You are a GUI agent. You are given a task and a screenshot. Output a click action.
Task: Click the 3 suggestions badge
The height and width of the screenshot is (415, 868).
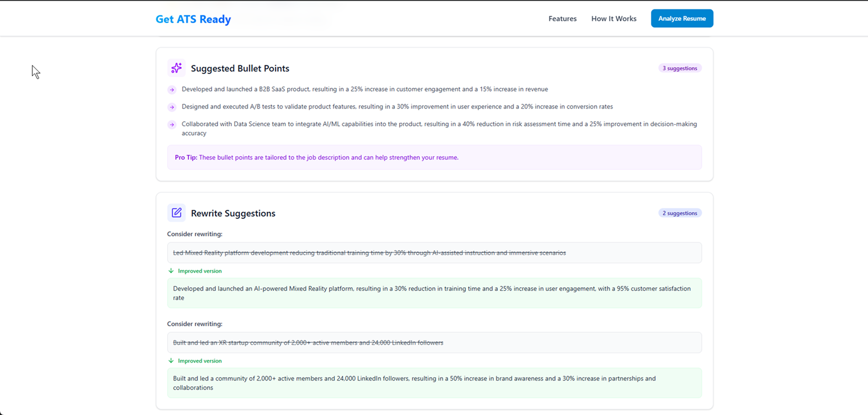point(680,68)
